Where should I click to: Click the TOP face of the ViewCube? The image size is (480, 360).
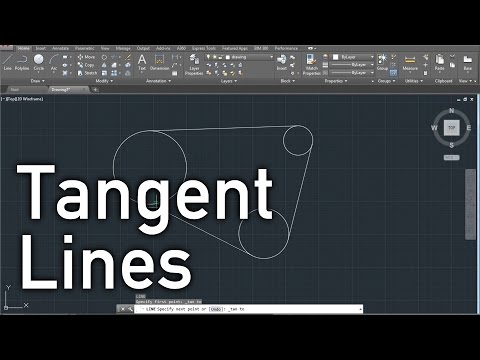(x=452, y=128)
